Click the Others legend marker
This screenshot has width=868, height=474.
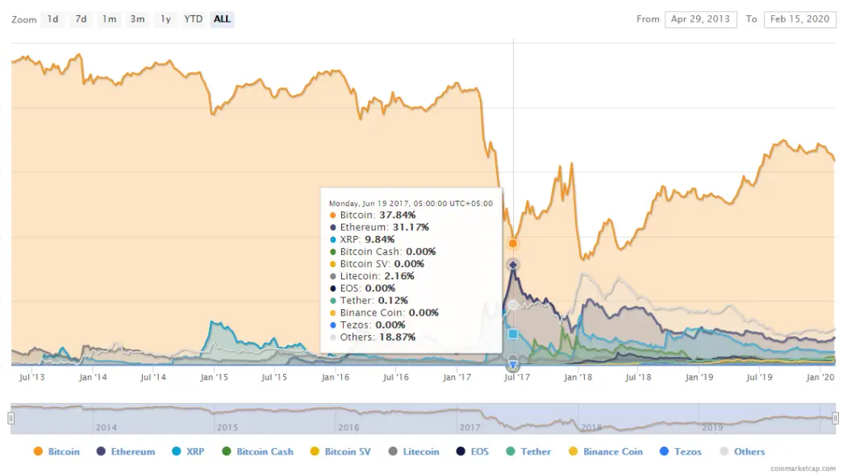[x=724, y=451]
